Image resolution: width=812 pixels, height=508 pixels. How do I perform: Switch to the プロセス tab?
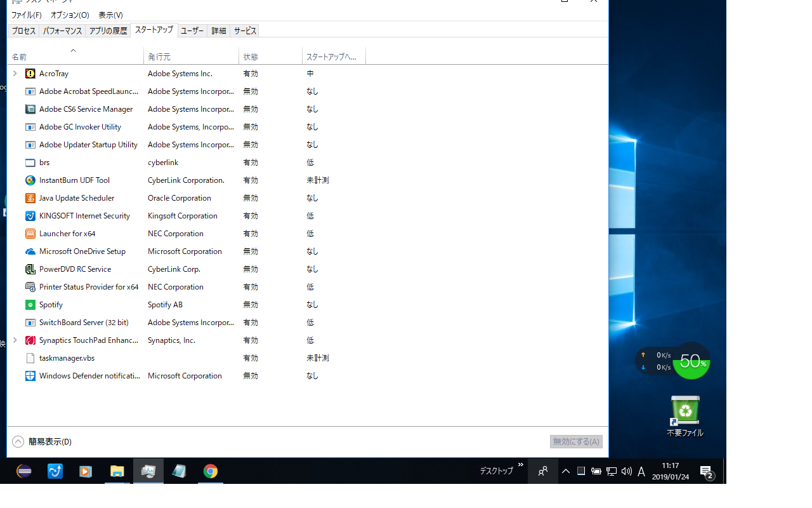[24, 30]
